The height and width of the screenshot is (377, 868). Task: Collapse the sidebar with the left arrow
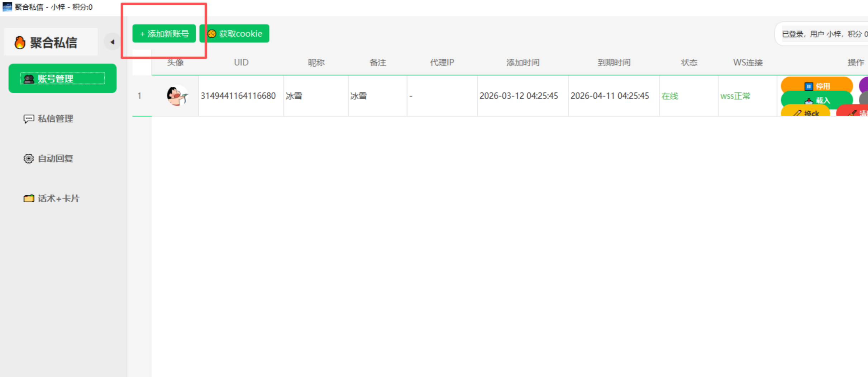[x=112, y=42]
